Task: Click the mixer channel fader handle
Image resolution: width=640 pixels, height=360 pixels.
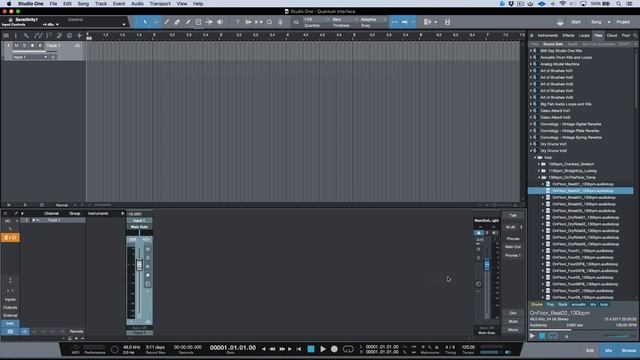Action: 139,265
